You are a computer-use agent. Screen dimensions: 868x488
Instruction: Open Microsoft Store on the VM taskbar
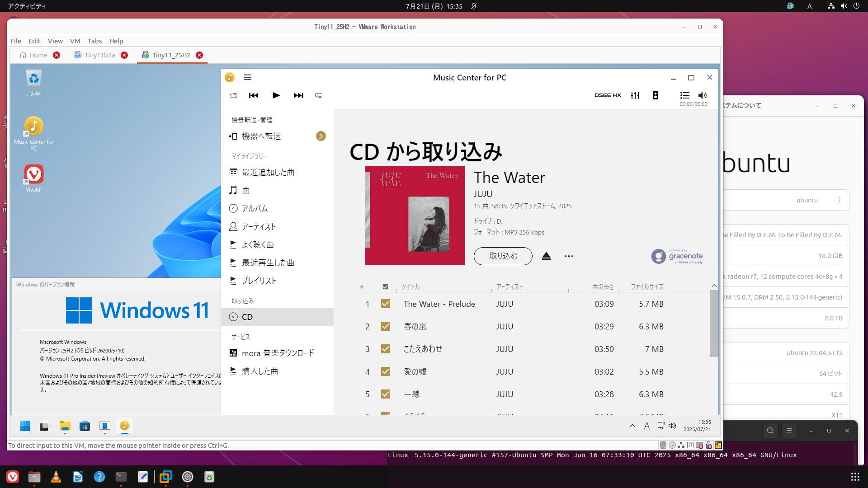pyautogui.click(x=85, y=426)
